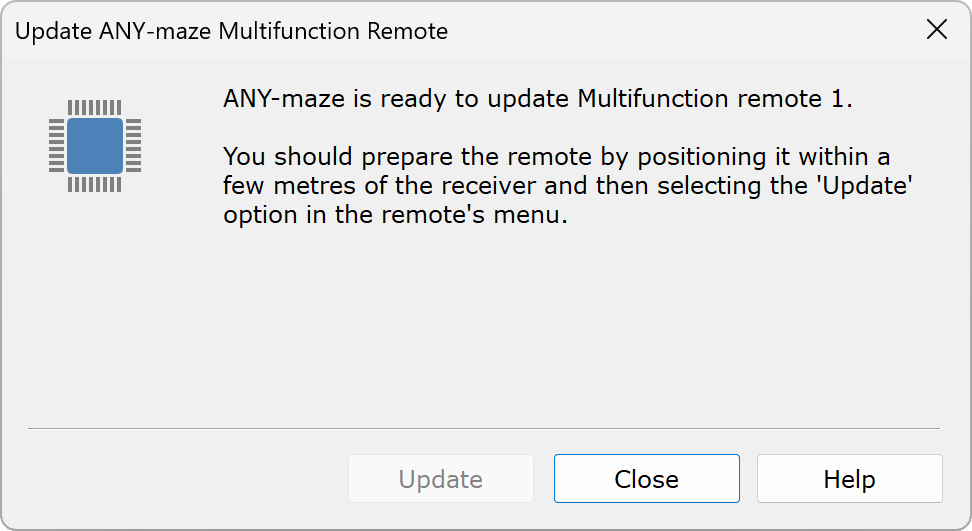Screen dimensions: 972x531
Task: Click the left-side pins of the chip icon
Action: pyautogui.click(x=56, y=146)
